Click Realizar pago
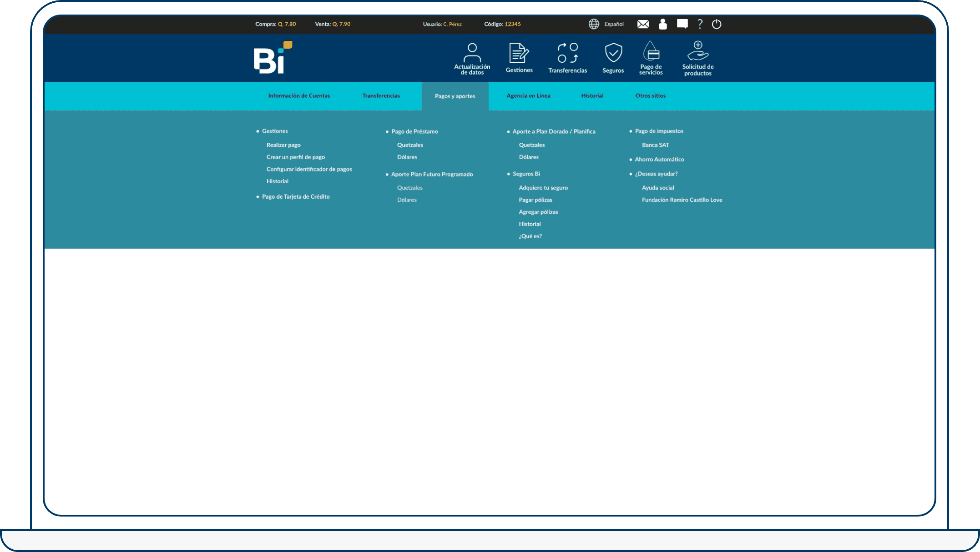Viewport: 980px width, 552px height. [283, 145]
